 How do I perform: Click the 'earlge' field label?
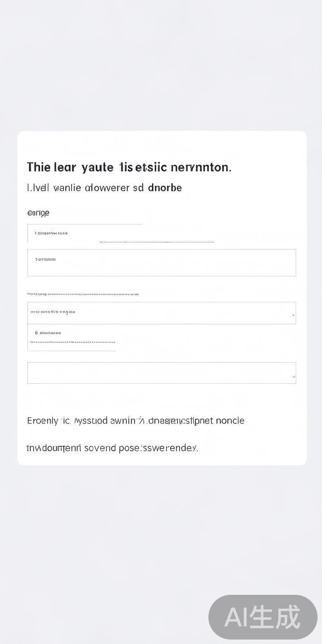38,213
